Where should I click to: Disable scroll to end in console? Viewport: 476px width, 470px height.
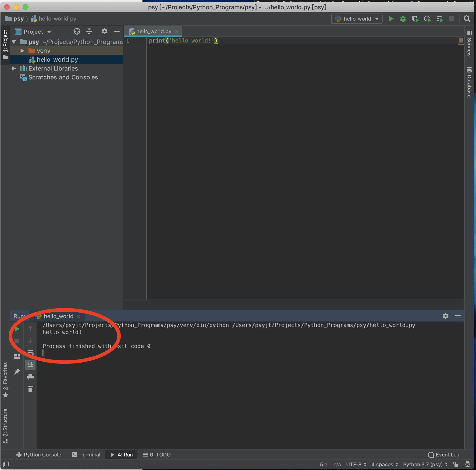pyautogui.click(x=30, y=365)
